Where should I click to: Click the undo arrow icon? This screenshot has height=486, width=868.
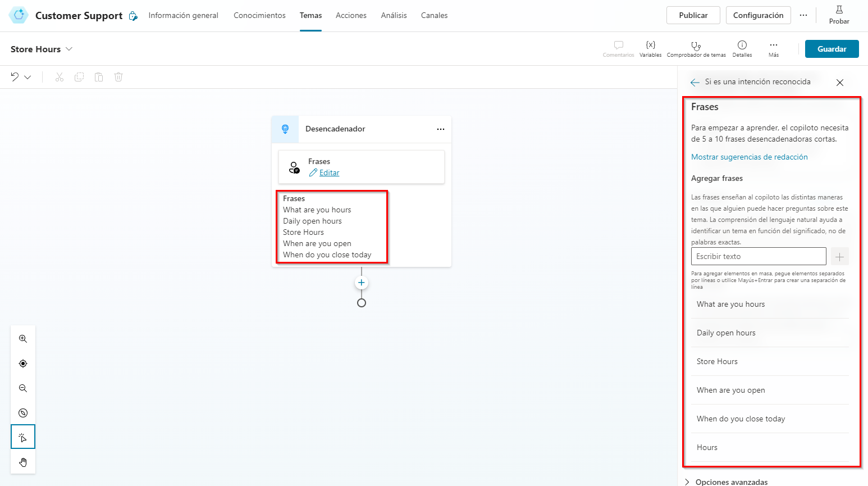tap(15, 77)
